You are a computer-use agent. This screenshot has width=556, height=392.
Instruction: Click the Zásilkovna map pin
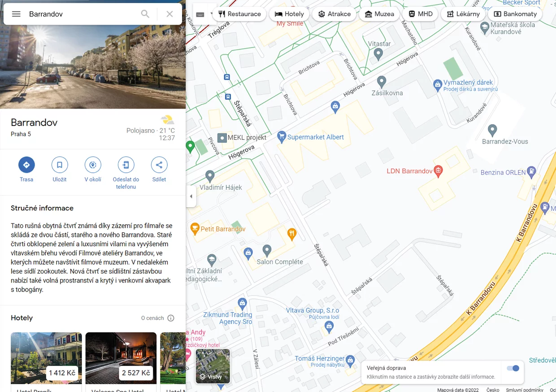point(382,82)
